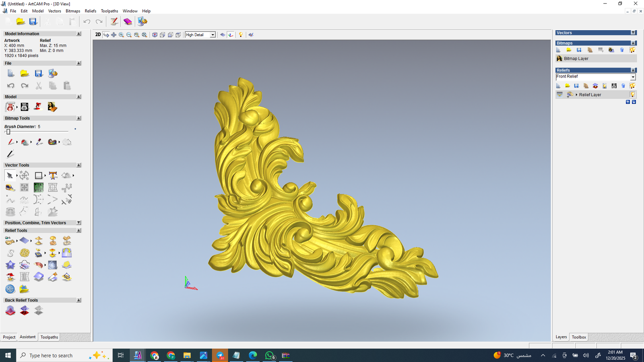Toggle all bitmap layers visibility lightbulbs

pyautogui.click(x=632, y=50)
